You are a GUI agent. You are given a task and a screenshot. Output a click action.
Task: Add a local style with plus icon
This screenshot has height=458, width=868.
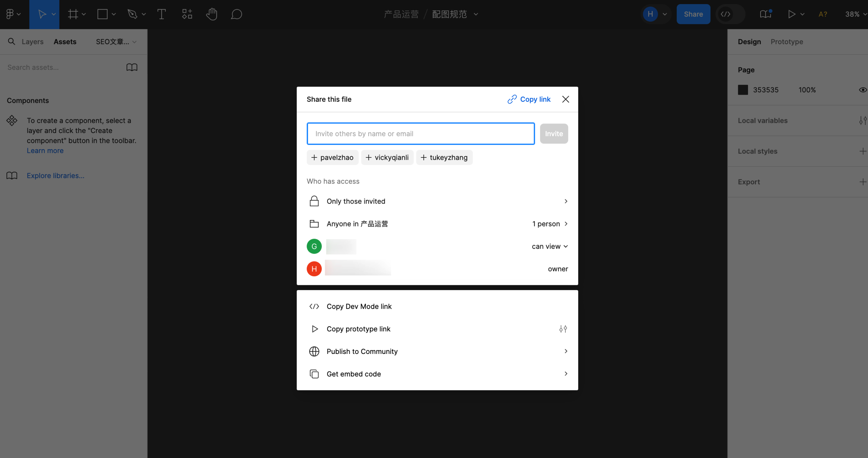pyautogui.click(x=862, y=151)
